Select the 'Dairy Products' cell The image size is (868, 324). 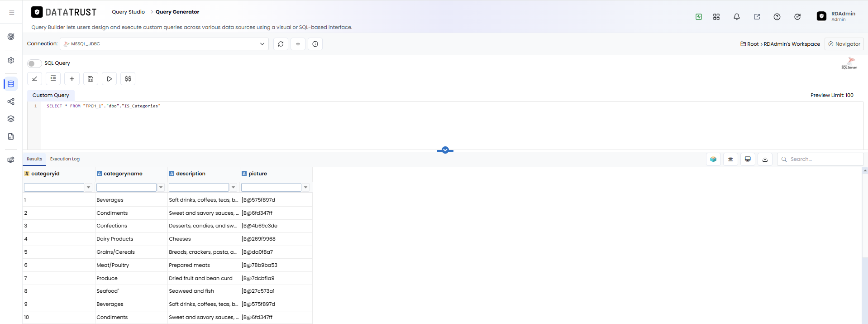coord(131,239)
